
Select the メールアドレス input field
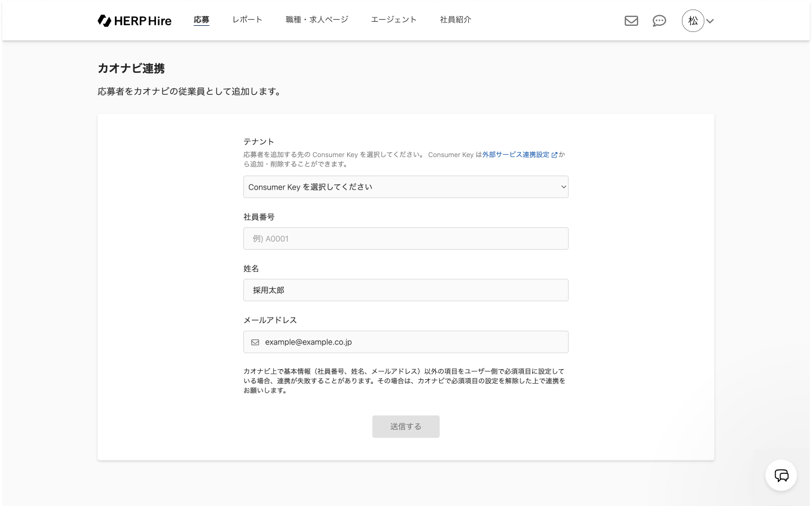pyautogui.click(x=412, y=342)
